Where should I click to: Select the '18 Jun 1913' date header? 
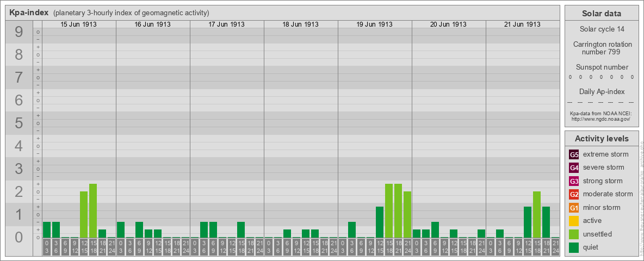click(301, 24)
